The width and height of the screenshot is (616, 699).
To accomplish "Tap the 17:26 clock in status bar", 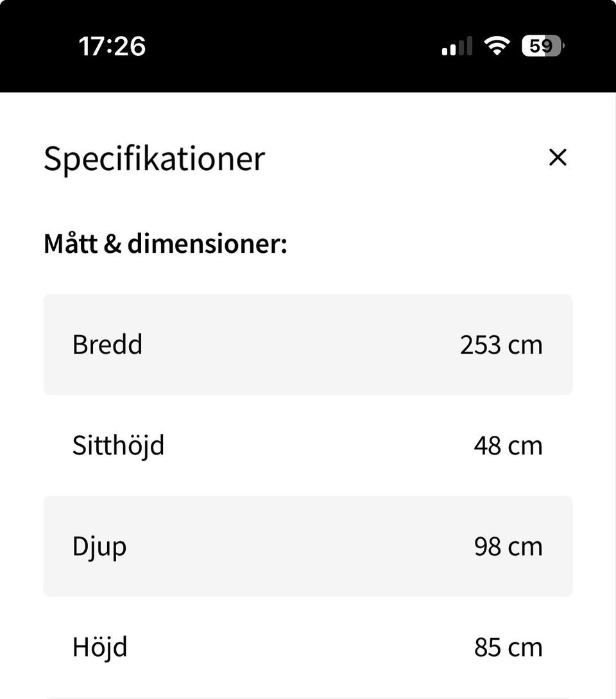I will [112, 46].
